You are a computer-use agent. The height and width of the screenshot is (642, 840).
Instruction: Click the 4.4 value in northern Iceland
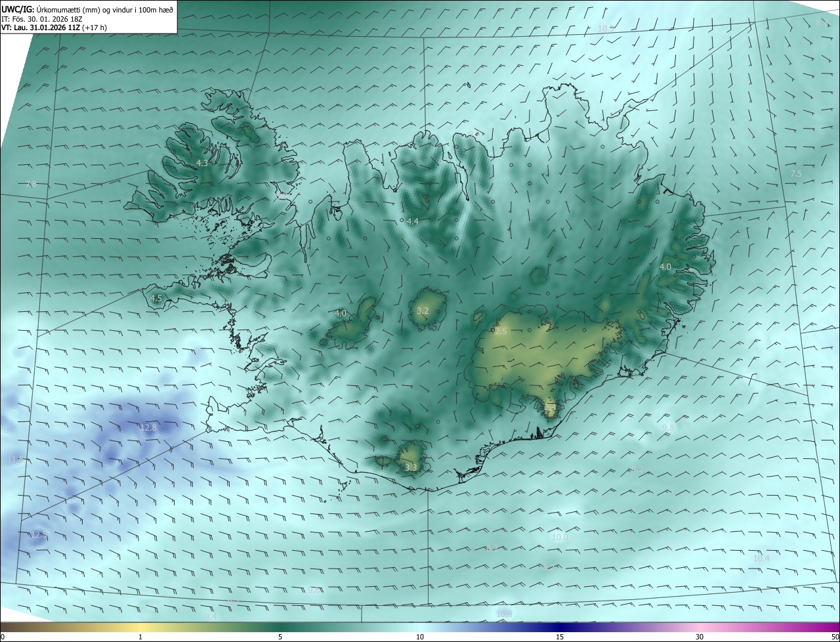pos(413,222)
